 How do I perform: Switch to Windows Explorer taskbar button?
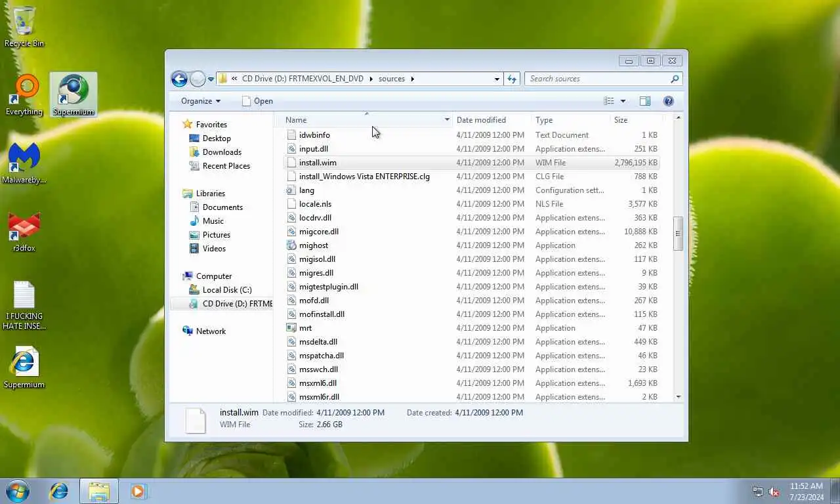tap(99, 491)
